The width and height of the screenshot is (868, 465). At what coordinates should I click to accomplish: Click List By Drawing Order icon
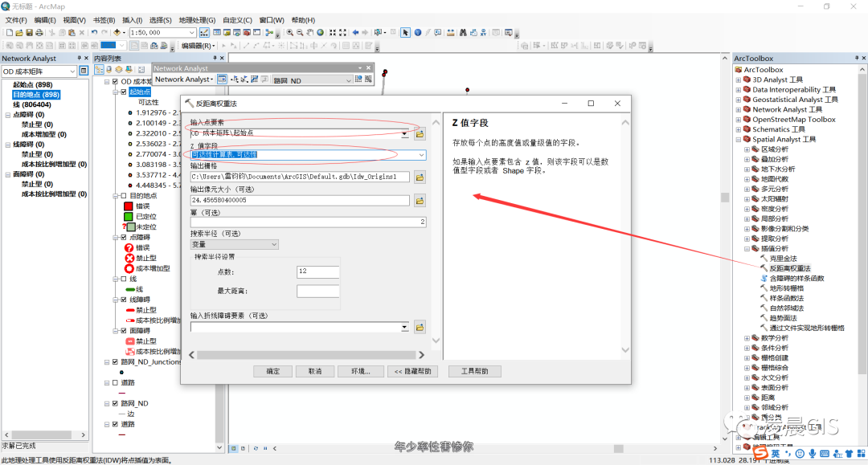(x=99, y=70)
